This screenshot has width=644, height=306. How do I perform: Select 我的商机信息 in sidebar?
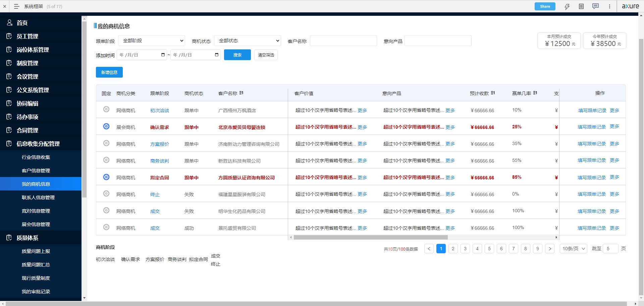pyautogui.click(x=41, y=184)
